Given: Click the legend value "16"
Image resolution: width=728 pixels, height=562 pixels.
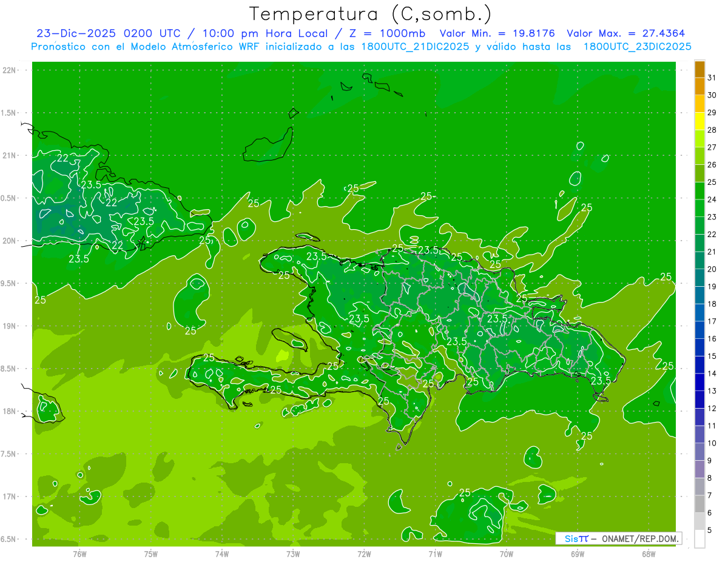Looking at the screenshot, I should (712, 339).
